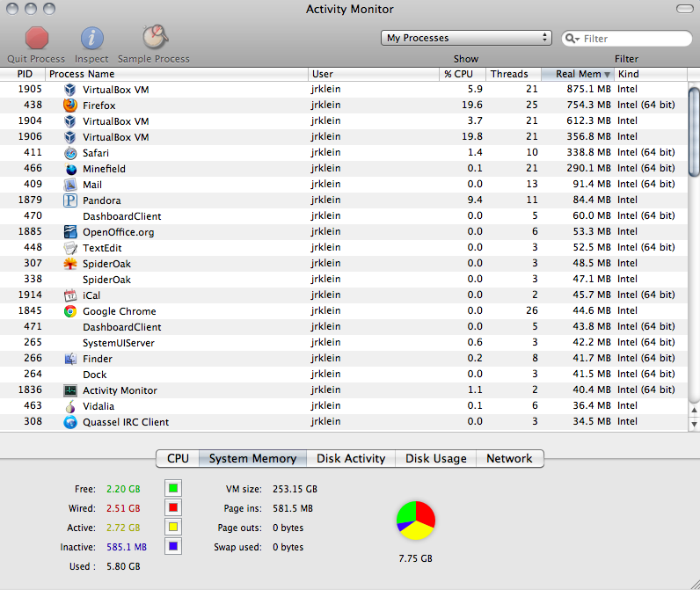This screenshot has height=590, width=700.
Task: Select the VirtualBox VM icon for PID 1904
Action: (x=70, y=121)
